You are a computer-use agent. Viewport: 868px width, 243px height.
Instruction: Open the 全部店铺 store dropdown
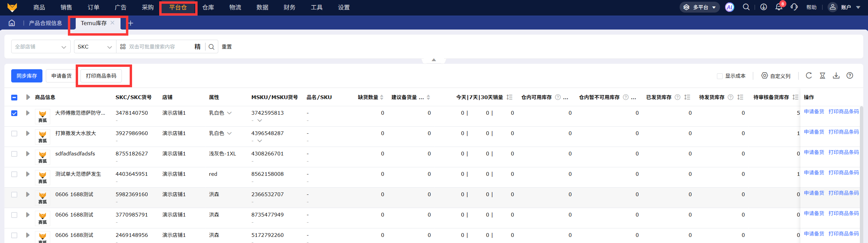[41, 47]
